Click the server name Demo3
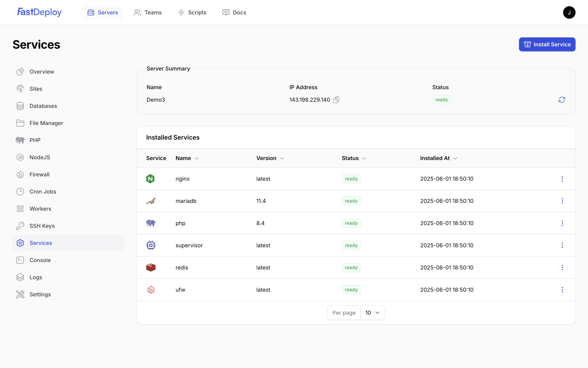 click(156, 100)
